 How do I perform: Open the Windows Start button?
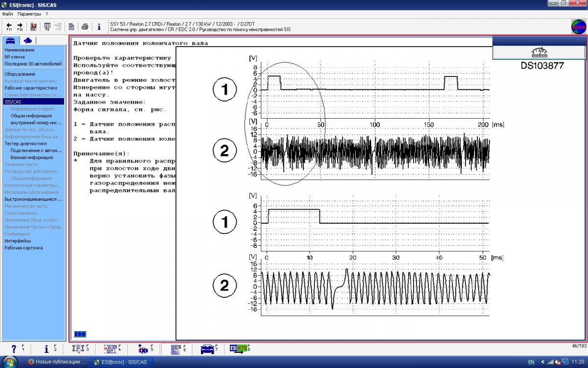(x=10, y=362)
